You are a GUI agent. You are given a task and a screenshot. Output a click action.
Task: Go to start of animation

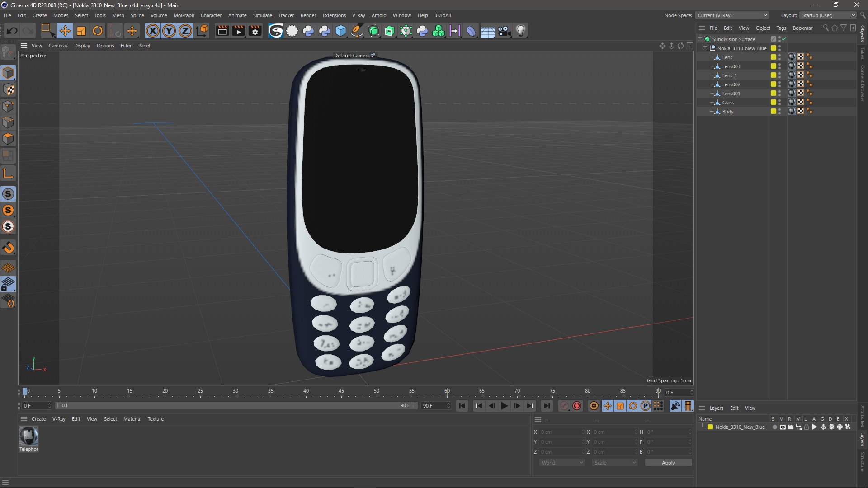click(x=462, y=406)
